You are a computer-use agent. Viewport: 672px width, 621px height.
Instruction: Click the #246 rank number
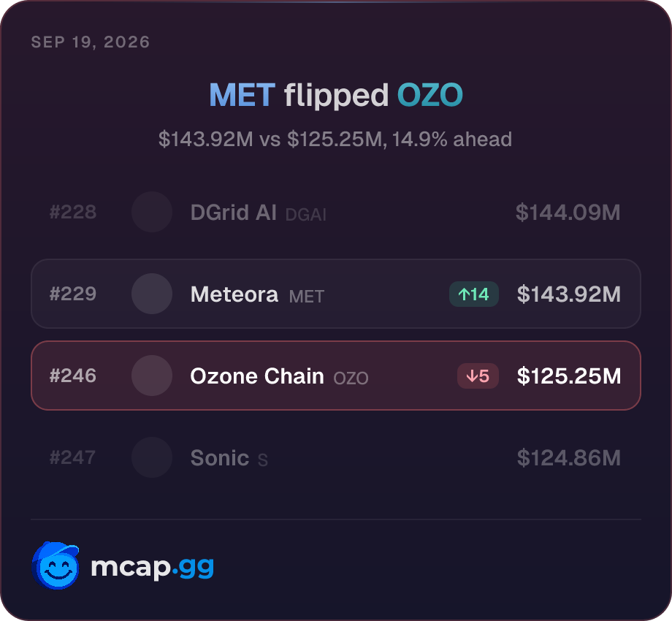[73, 376]
